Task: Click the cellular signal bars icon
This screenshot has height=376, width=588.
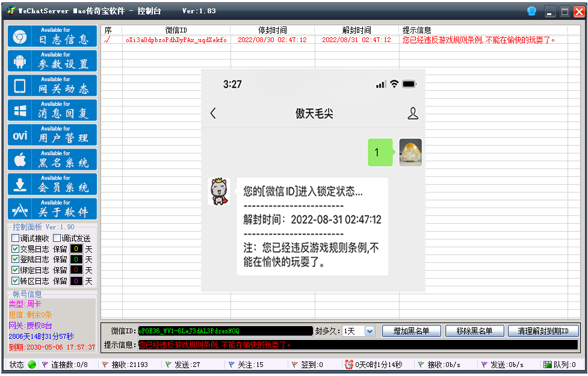Action: click(381, 84)
